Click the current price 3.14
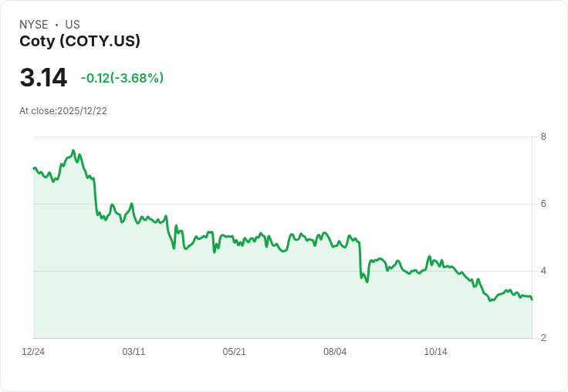Image resolution: width=568 pixels, height=392 pixels. (43, 78)
